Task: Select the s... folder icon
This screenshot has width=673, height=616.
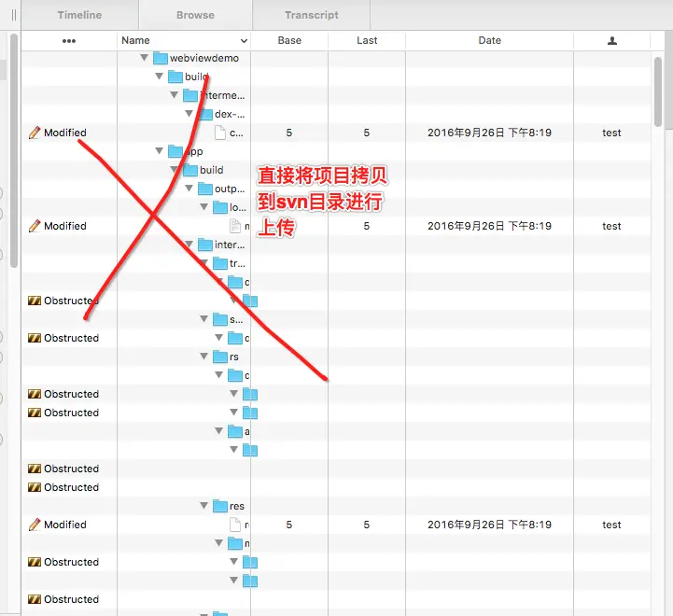Action: click(x=220, y=319)
